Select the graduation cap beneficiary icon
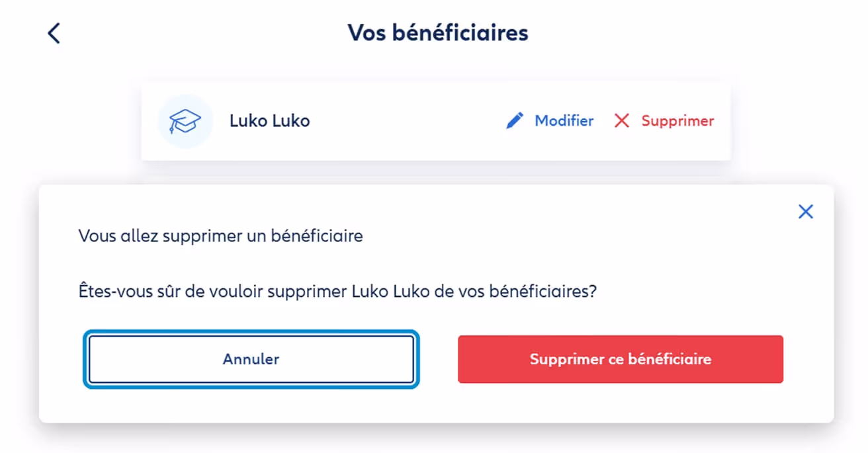The height and width of the screenshot is (453, 868). [x=186, y=120]
